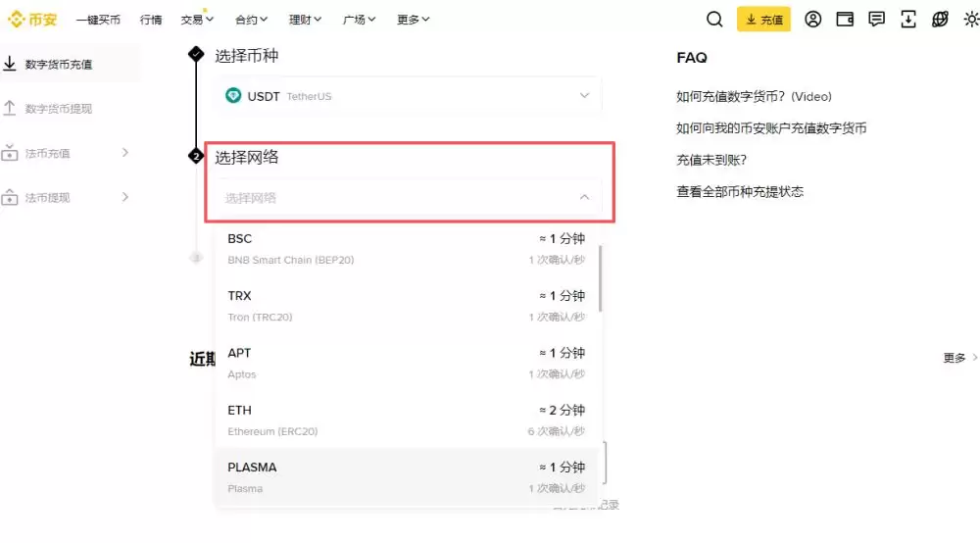Open the chat messages icon
The width and height of the screenshot is (980, 543).
point(876,20)
